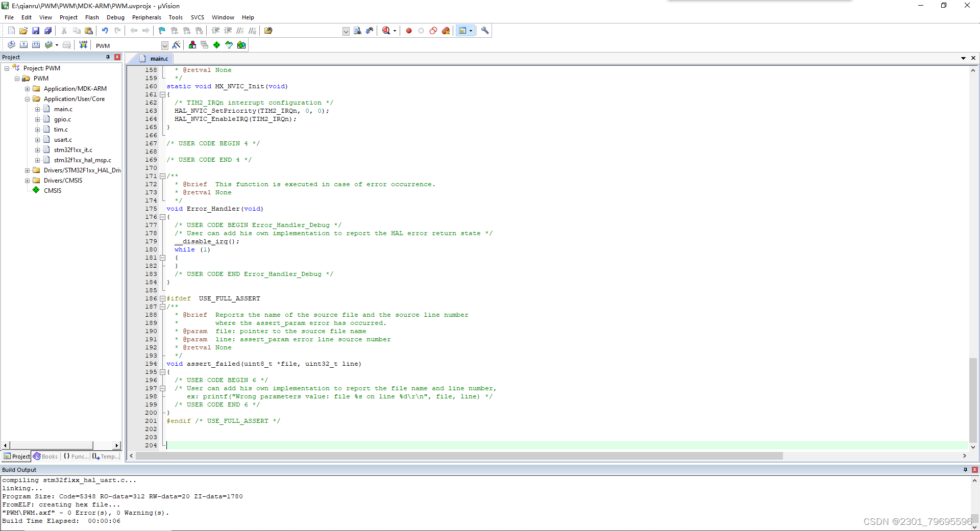Select CMSIS component in project tree
This screenshot has width=980, height=531.
(53, 191)
